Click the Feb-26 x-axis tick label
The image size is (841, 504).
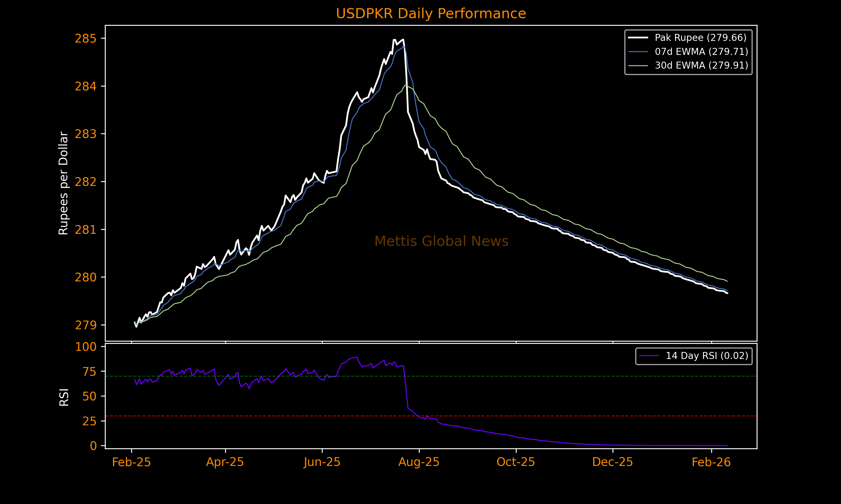(x=711, y=462)
